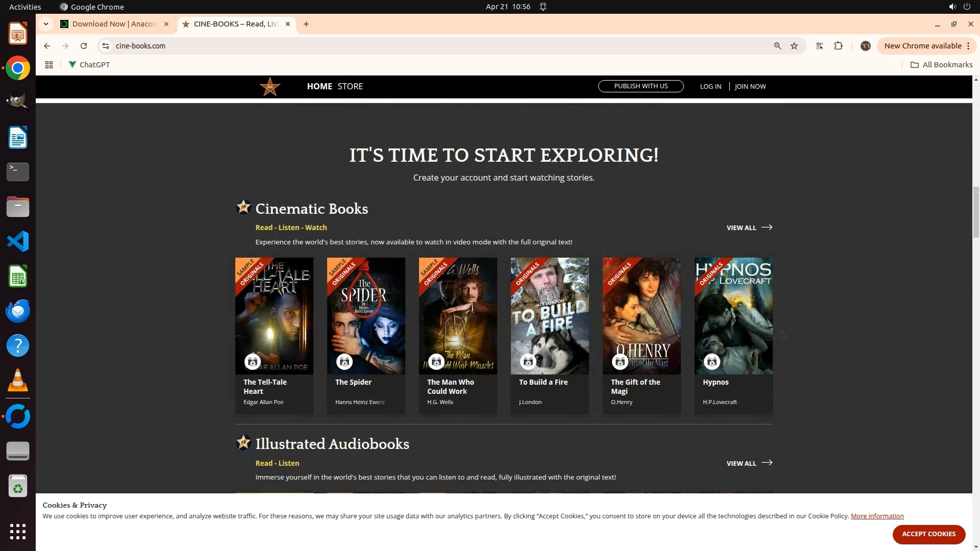980x551 pixels.
Task: Click the page vertical scrollbar thumb
Action: [976, 212]
